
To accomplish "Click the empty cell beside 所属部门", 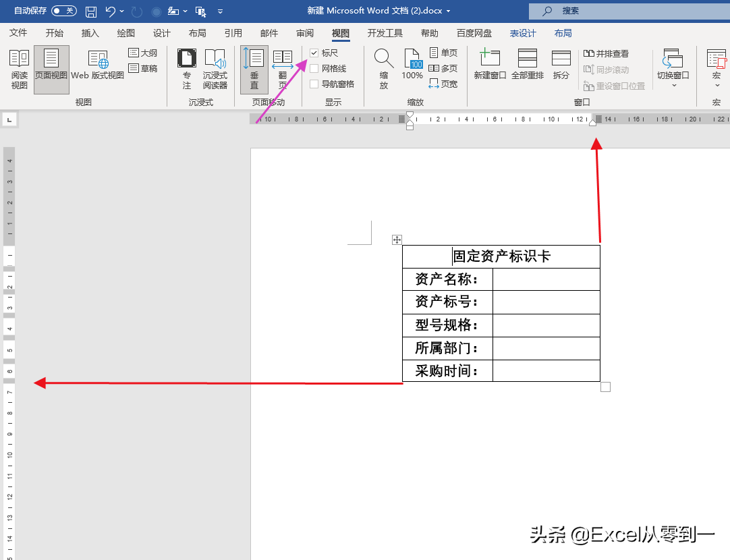I will [x=546, y=348].
